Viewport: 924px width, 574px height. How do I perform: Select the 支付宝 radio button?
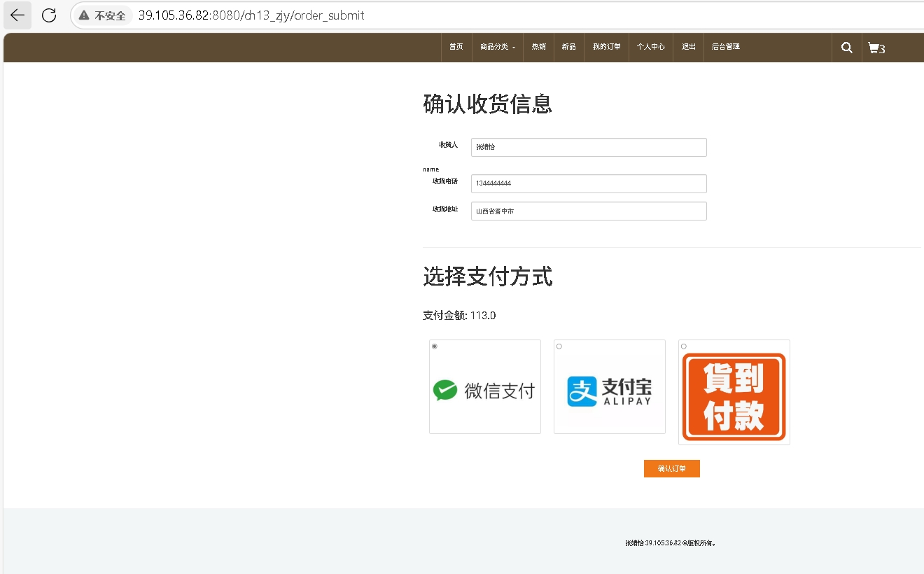(559, 346)
